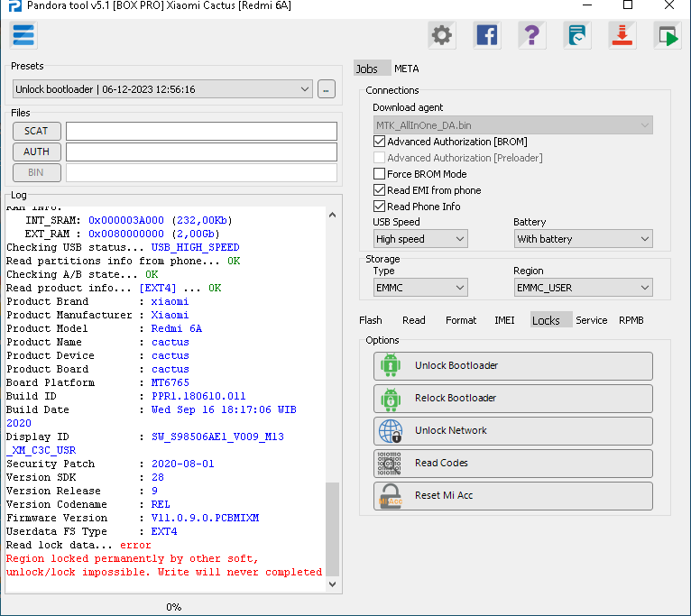Toggle Advanced Authorization [Preloader] checkbox
This screenshot has height=616, width=691.
pyautogui.click(x=379, y=158)
